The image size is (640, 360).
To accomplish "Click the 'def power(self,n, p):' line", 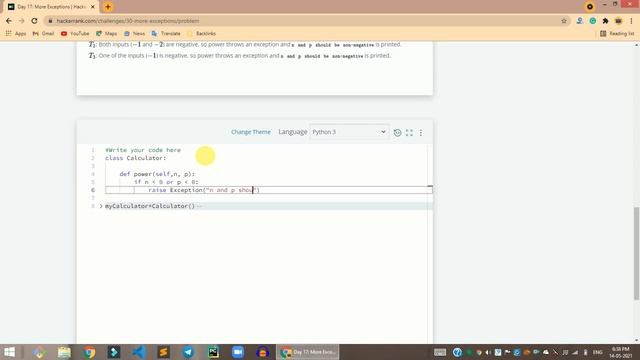I will (157, 174).
